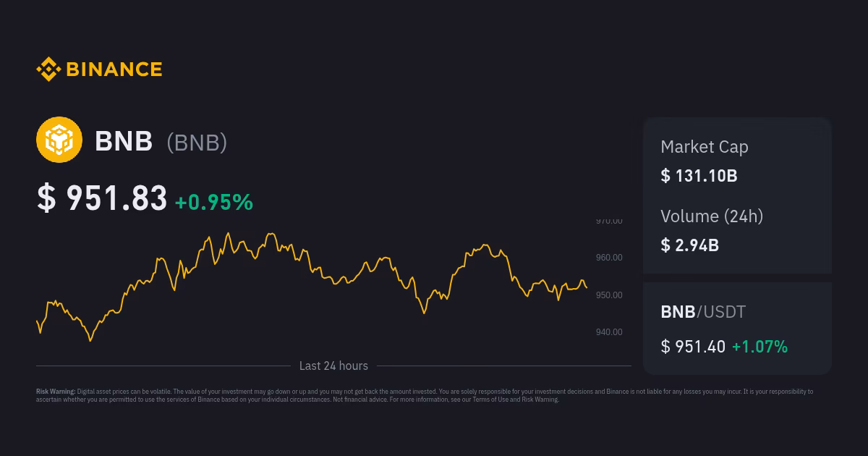Toggle the +0.95% change indicator

coord(213,203)
